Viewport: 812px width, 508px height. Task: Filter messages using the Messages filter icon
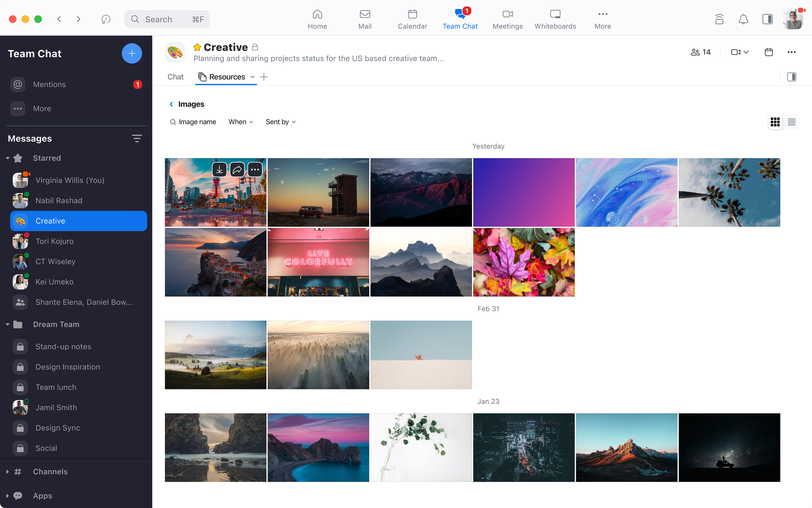tap(137, 138)
